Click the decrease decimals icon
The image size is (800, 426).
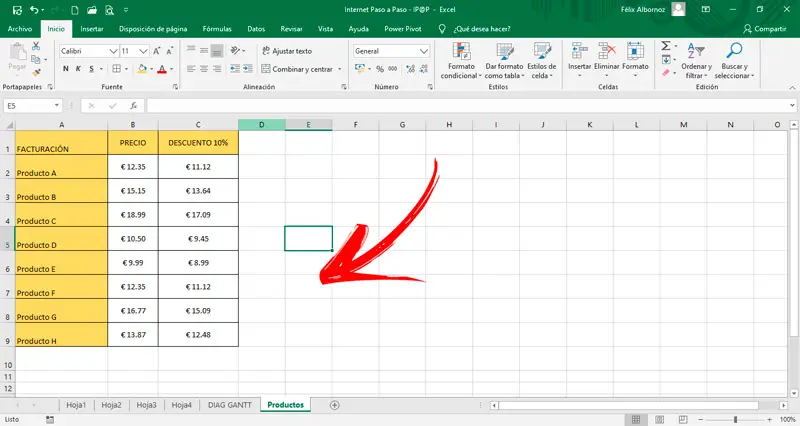coord(423,69)
